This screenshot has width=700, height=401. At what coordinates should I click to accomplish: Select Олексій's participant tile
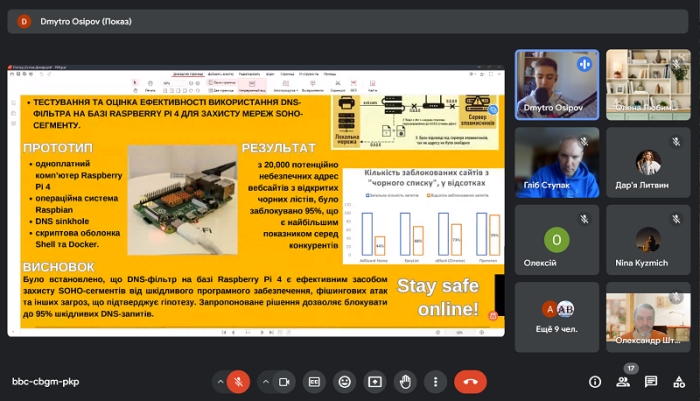click(x=557, y=240)
